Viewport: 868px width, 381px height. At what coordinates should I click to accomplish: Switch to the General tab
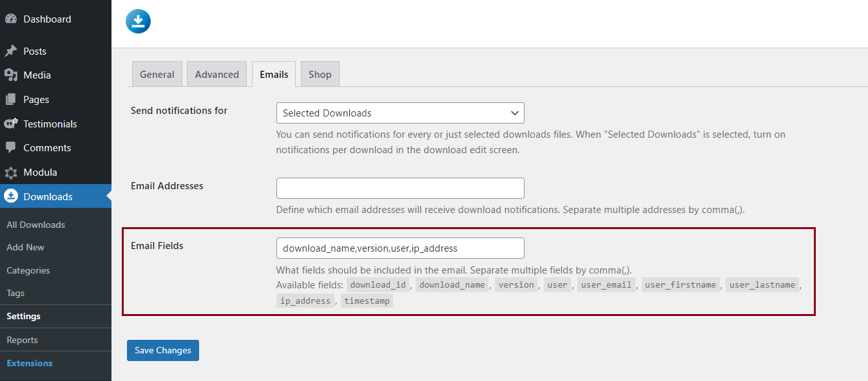point(157,74)
